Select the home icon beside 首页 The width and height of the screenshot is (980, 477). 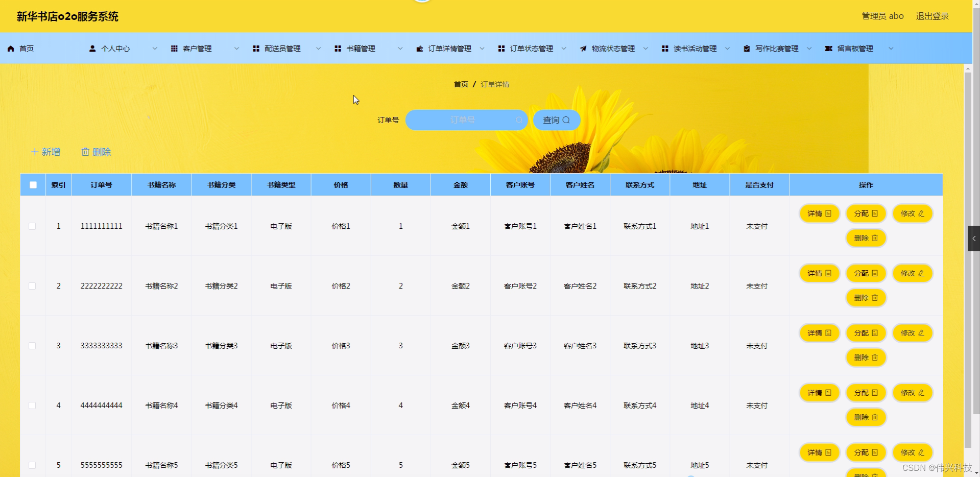pyautogui.click(x=10, y=49)
